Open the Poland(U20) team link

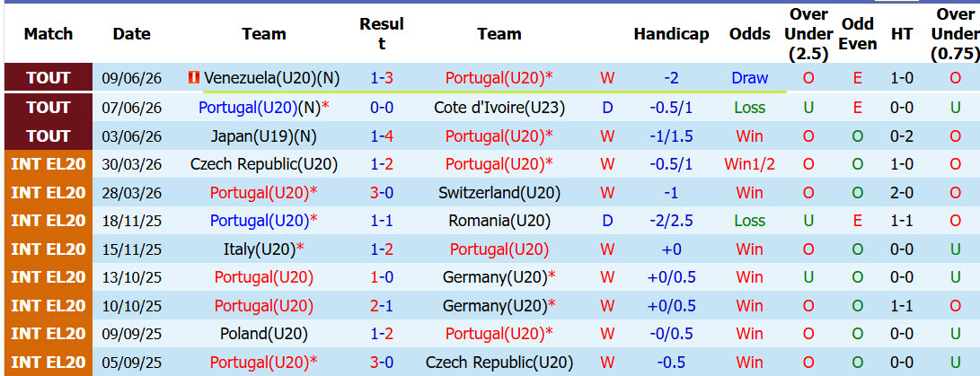click(x=264, y=334)
